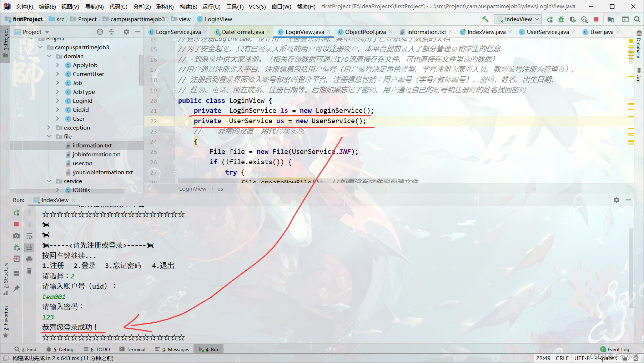Rerun IndexView in Run panel
This screenshot has height=363, width=644.
tap(16, 213)
